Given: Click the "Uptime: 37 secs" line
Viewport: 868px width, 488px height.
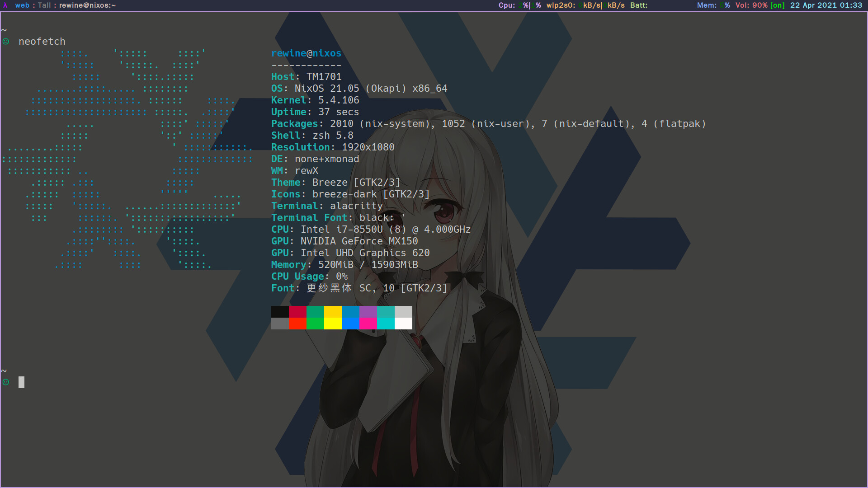Looking at the screenshot, I should [315, 112].
